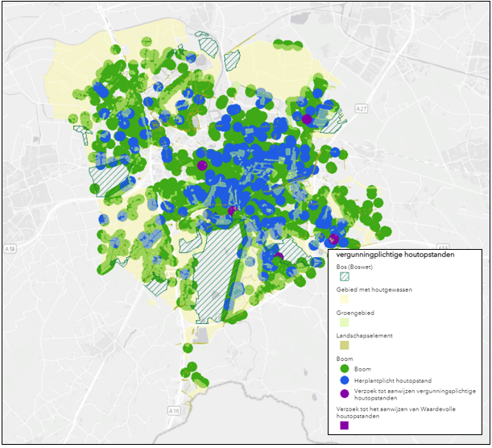Viewport: 492px width, 448px height.
Task: Click the blue Herplantplicht houtopstand legend circle
Action: click(x=345, y=380)
